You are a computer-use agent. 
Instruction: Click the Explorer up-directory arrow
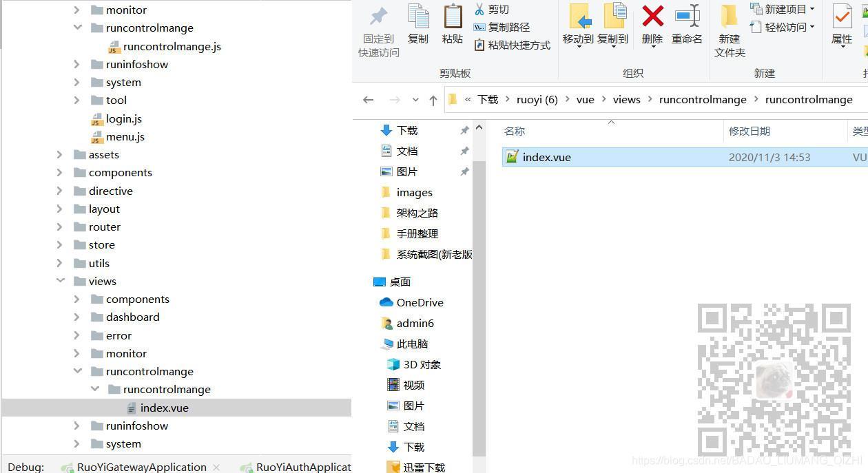pos(433,101)
